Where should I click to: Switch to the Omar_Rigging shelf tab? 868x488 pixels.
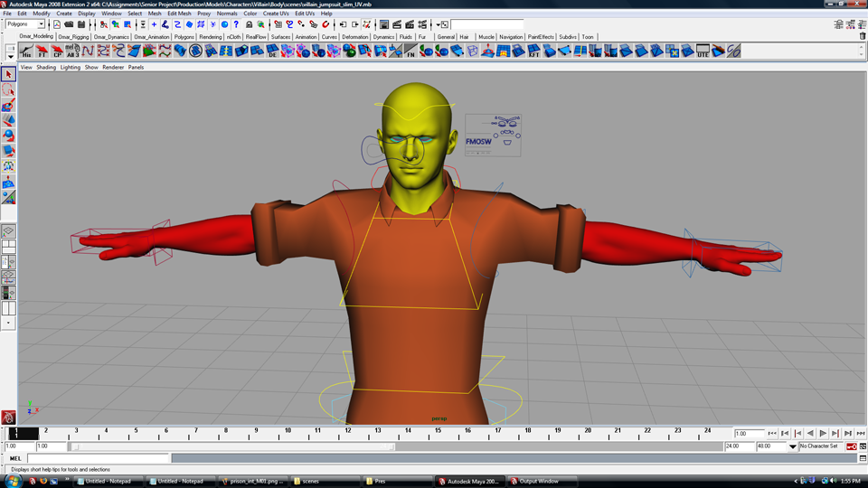73,36
